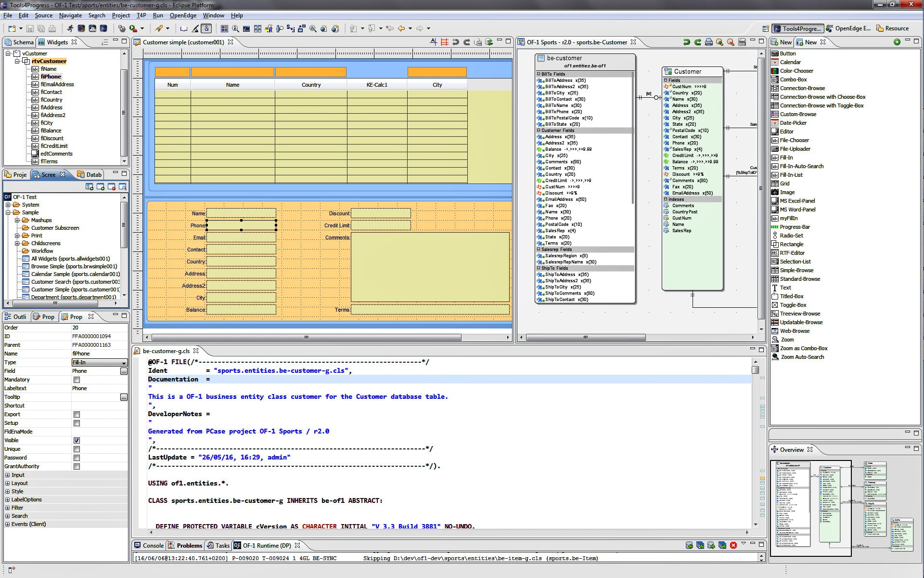
Task: Uncheck the Visible property checkbox
Action: pyautogui.click(x=77, y=440)
